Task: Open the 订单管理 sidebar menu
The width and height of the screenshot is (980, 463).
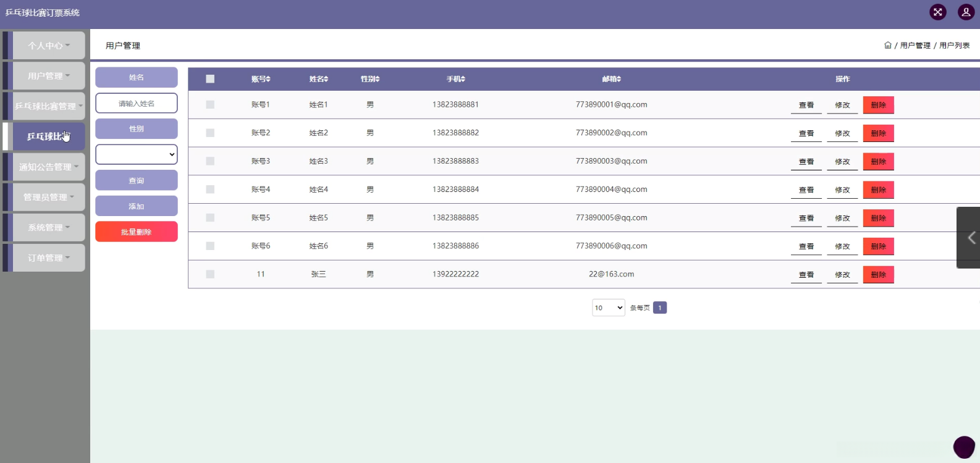Action: tap(49, 258)
